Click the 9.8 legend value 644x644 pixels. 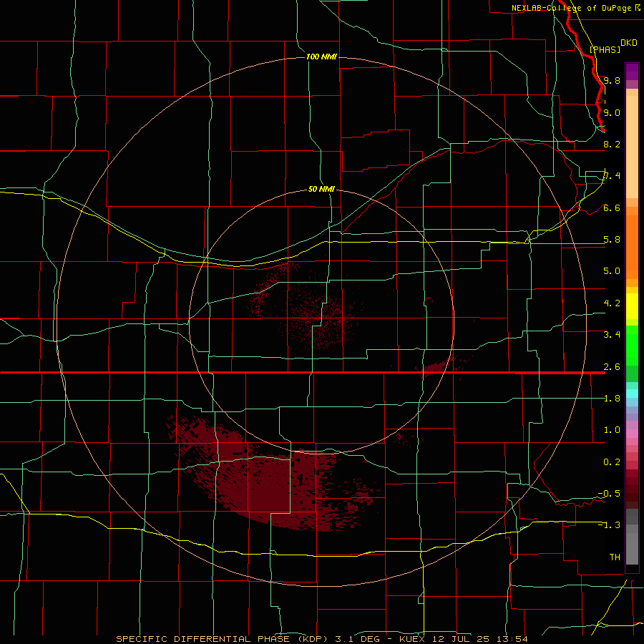click(612, 80)
